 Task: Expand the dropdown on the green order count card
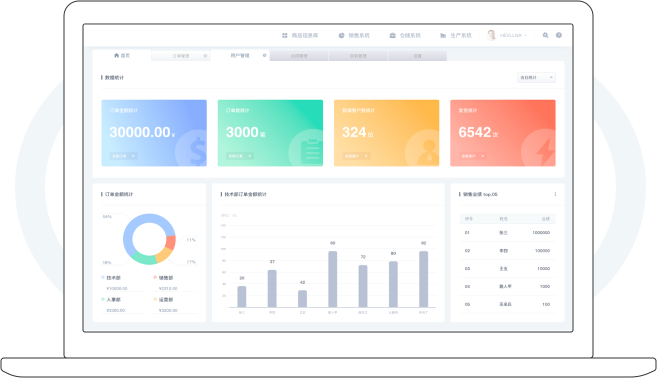[x=240, y=156]
